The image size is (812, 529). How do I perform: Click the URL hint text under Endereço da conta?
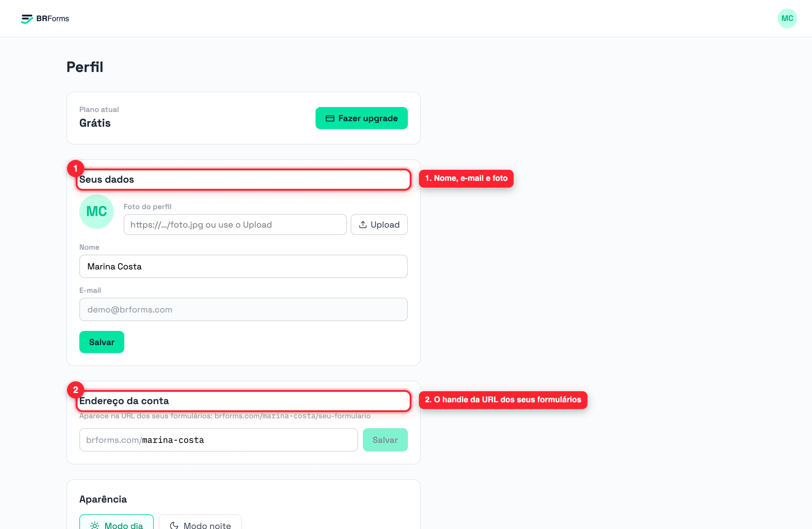click(225, 416)
